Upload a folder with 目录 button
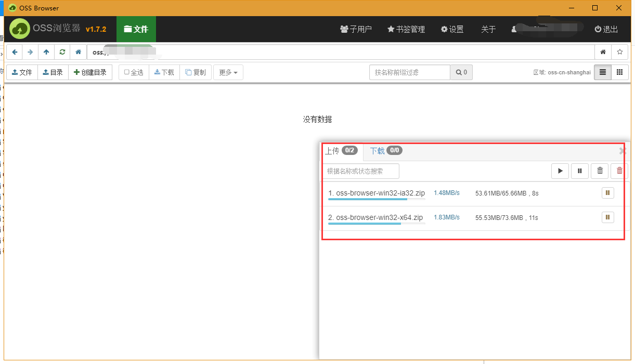The width and height of the screenshot is (635, 364). point(53,72)
